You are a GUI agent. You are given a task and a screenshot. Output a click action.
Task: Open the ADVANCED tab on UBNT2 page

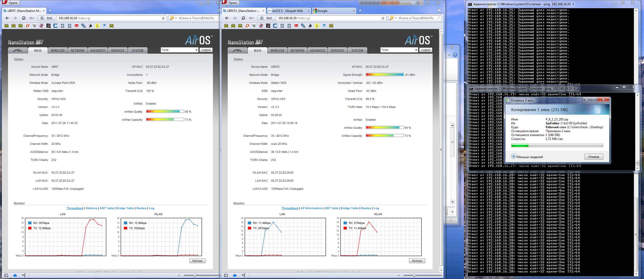317,51
